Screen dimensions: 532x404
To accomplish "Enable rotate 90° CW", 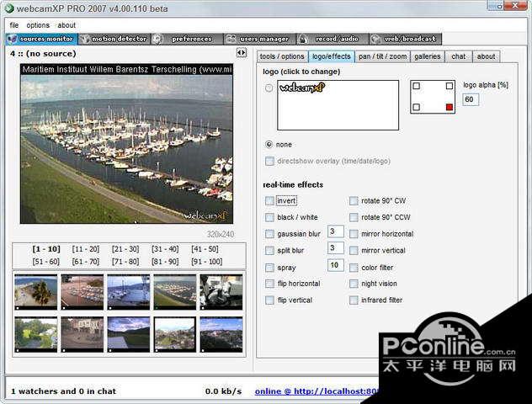I will click(x=354, y=201).
